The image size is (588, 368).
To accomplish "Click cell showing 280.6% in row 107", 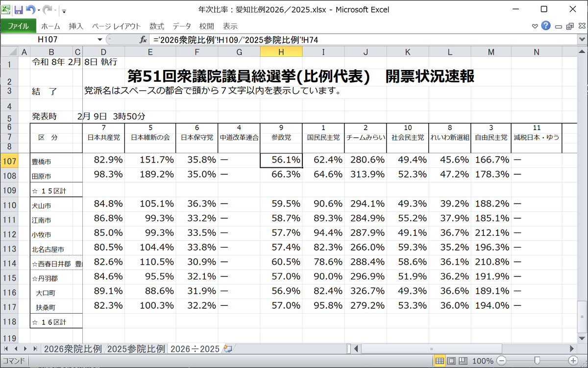I will pyautogui.click(x=365, y=160).
